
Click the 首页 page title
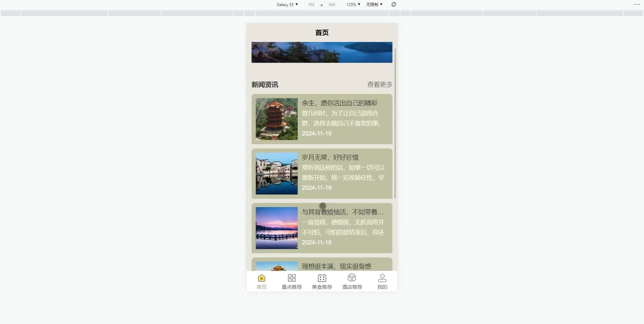322,33
